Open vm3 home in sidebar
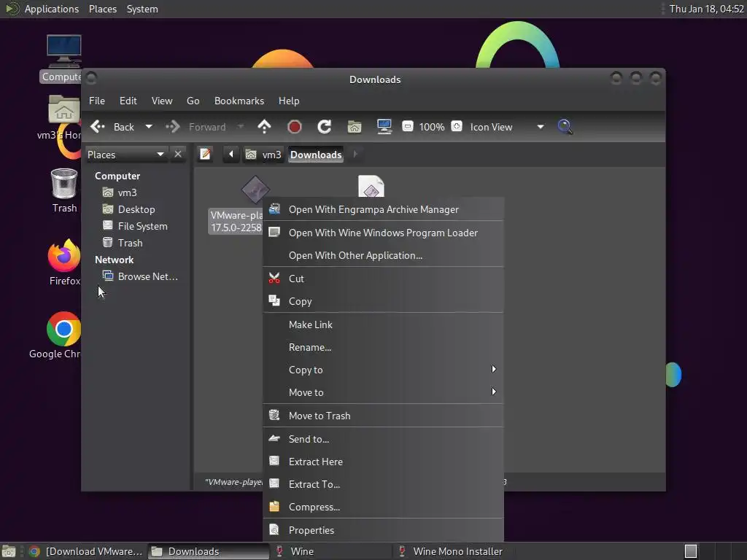Viewport: 747px width, 560px height. pyautogui.click(x=127, y=192)
